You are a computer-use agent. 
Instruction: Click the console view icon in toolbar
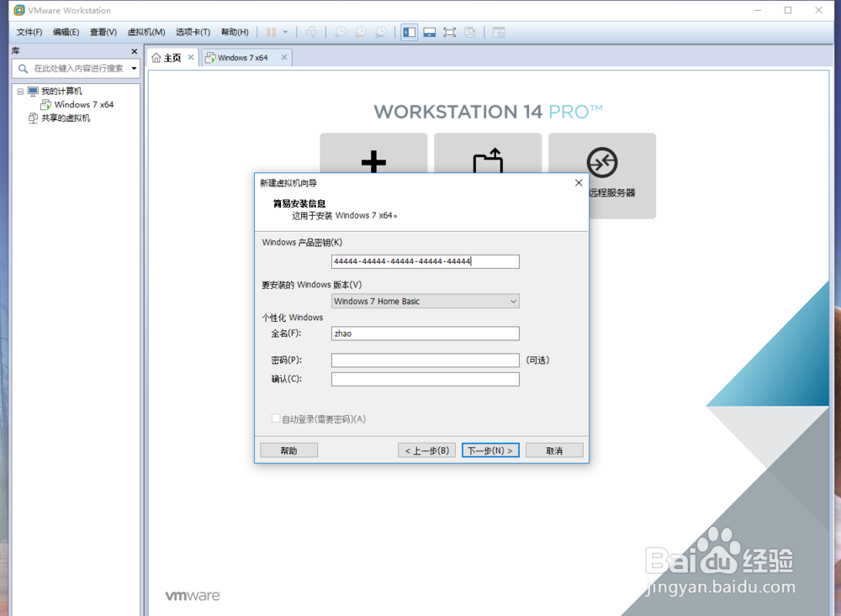[499, 32]
